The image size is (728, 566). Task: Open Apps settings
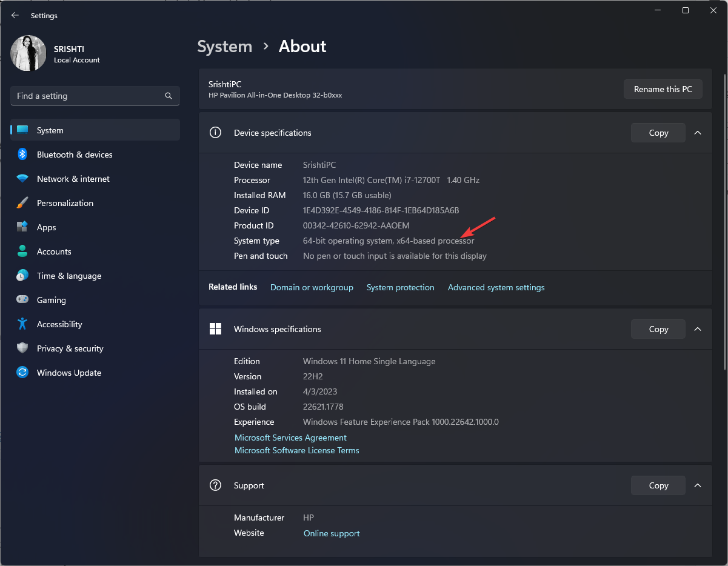[x=45, y=227]
